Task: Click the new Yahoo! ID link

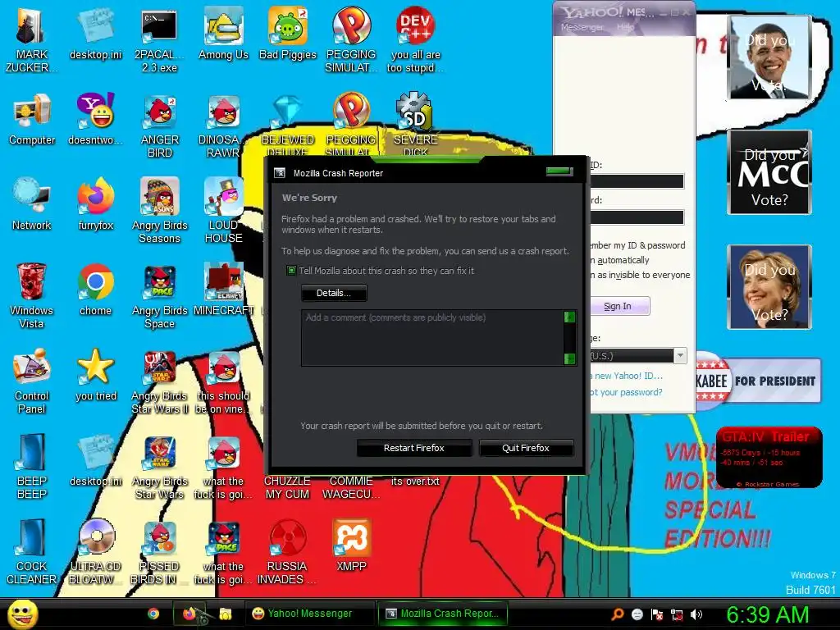Action: 627,376
